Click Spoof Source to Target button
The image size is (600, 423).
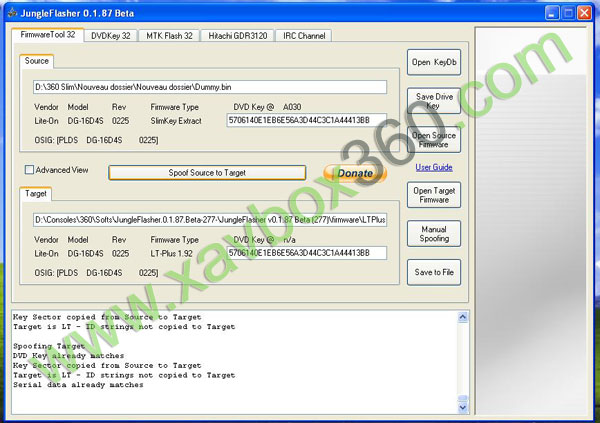[207, 173]
